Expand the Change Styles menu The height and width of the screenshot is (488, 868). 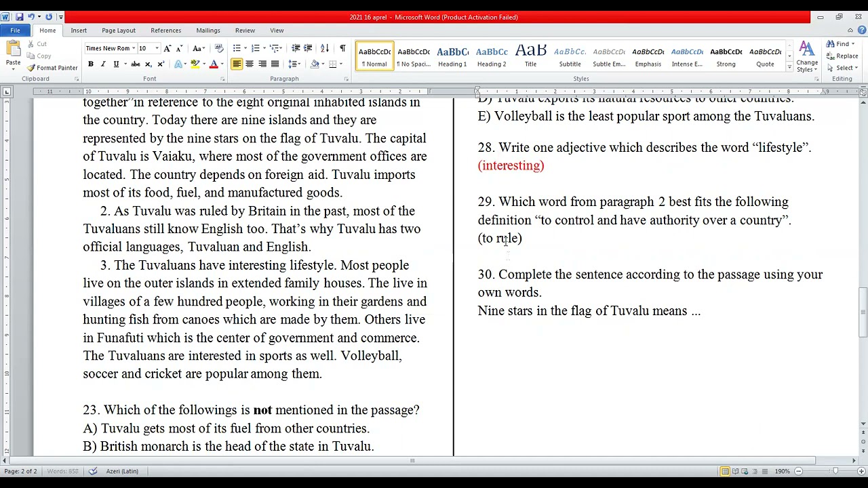[807, 58]
